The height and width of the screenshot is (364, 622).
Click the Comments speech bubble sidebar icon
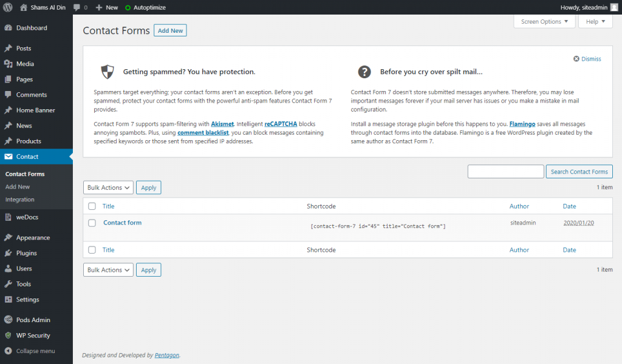[x=8, y=95]
